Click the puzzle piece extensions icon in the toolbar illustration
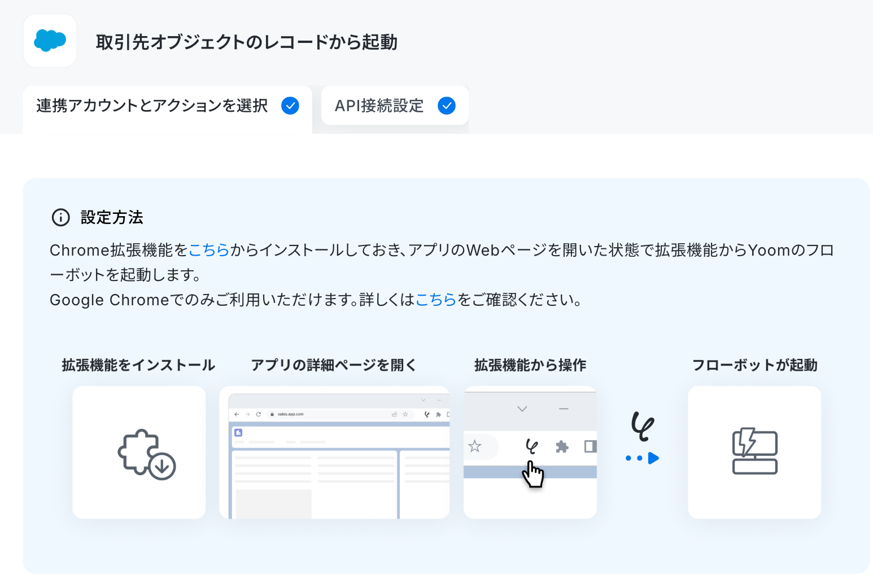This screenshot has height=588, width=873. pyautogui.click(x=562, y=447)
